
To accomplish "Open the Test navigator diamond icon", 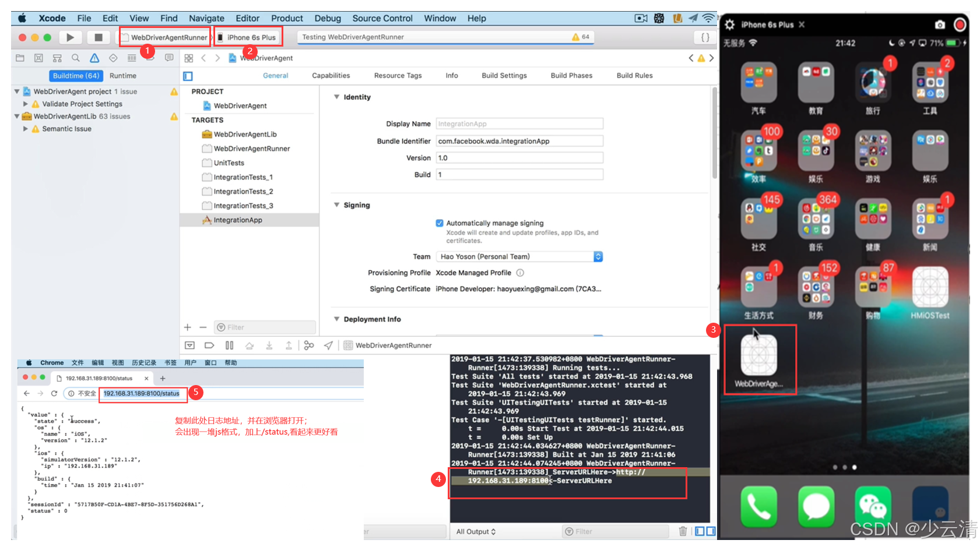I will 113,58.
